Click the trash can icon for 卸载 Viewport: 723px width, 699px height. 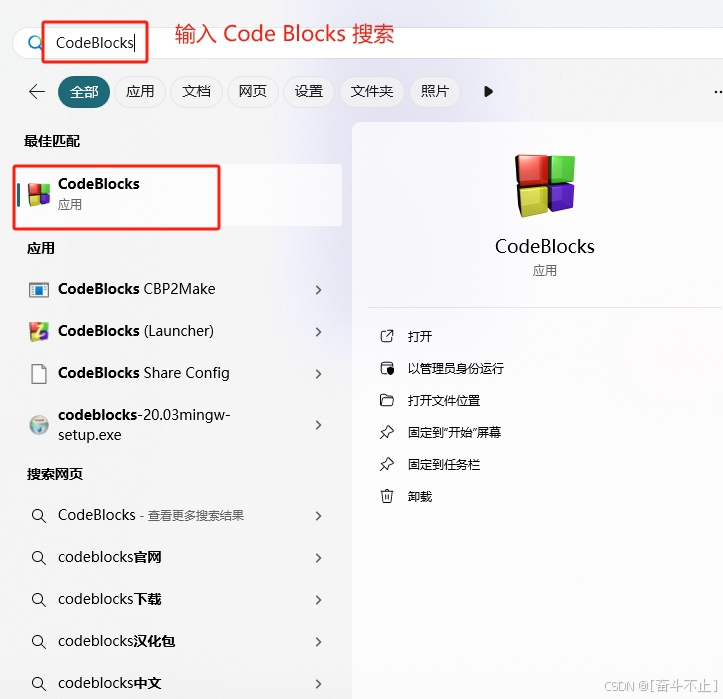click(387, 497)
